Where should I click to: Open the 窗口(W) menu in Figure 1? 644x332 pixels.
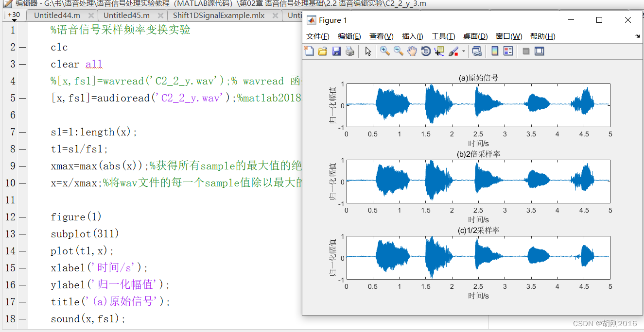(509, 36)
